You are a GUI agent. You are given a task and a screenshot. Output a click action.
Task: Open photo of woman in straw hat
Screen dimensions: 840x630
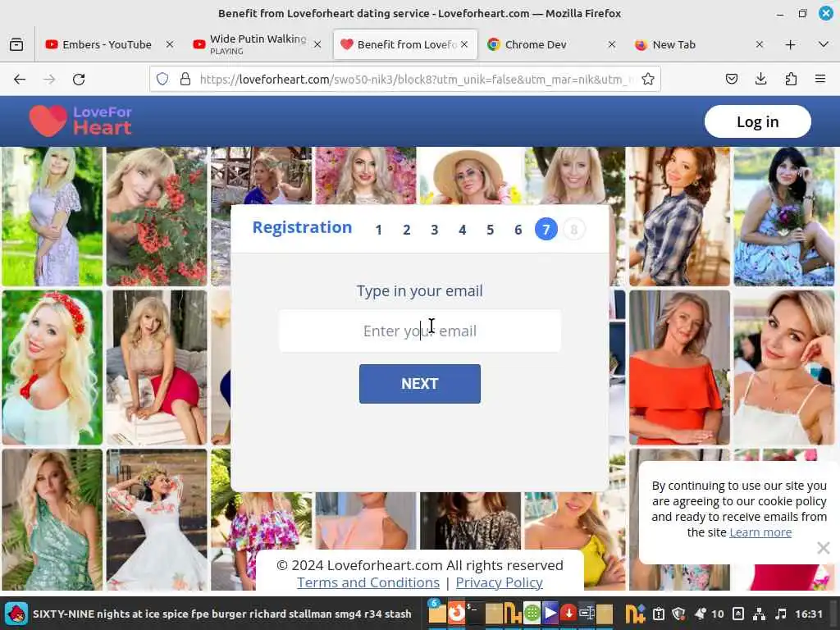point(470,176)
